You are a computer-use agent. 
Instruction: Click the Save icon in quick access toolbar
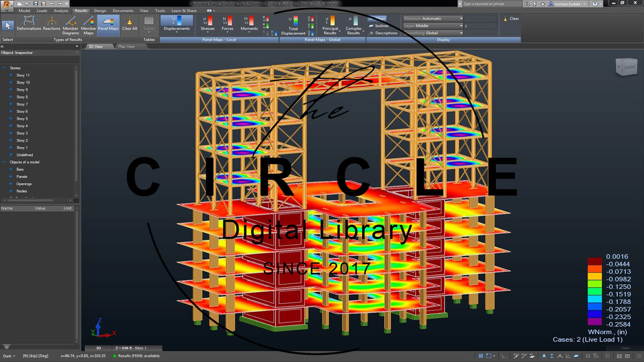point(35,4)
